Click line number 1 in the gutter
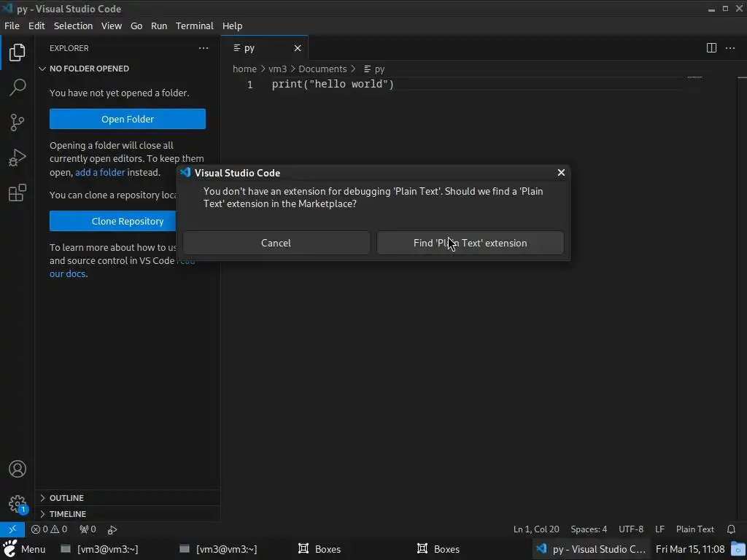 click(x=249, y=85)
